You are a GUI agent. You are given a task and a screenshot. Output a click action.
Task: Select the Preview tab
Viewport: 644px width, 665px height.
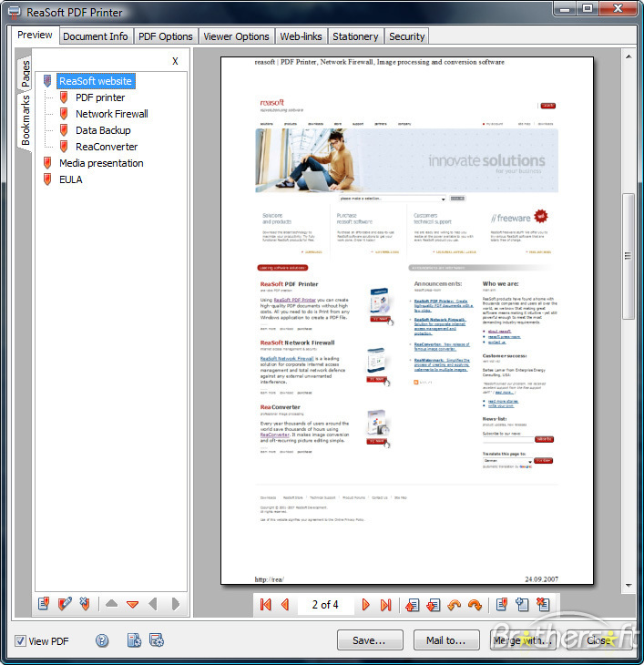(35, 35)
